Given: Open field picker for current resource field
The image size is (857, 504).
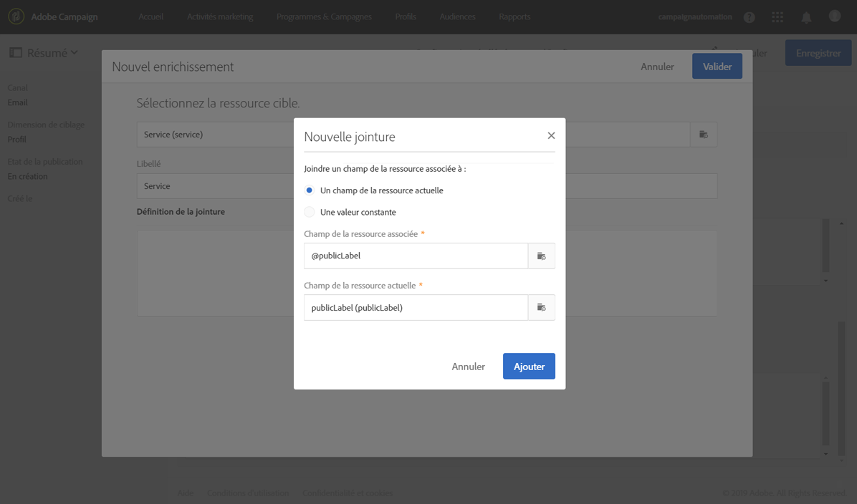Looking at the screenshot, I should (542, 307).
